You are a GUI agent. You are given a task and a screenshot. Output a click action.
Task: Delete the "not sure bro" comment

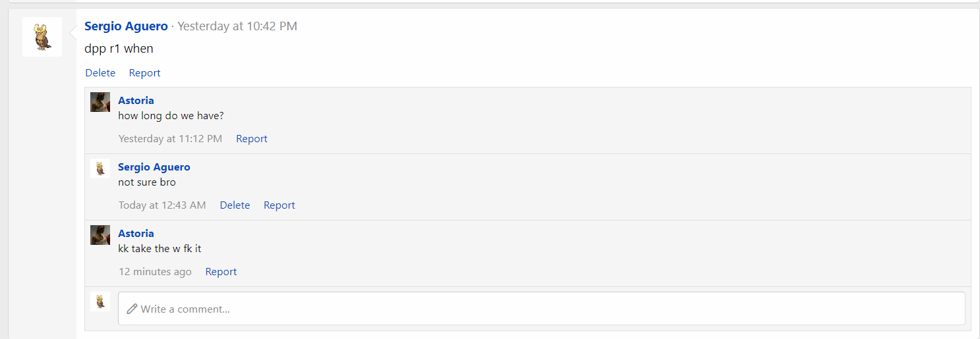(235, 205)
